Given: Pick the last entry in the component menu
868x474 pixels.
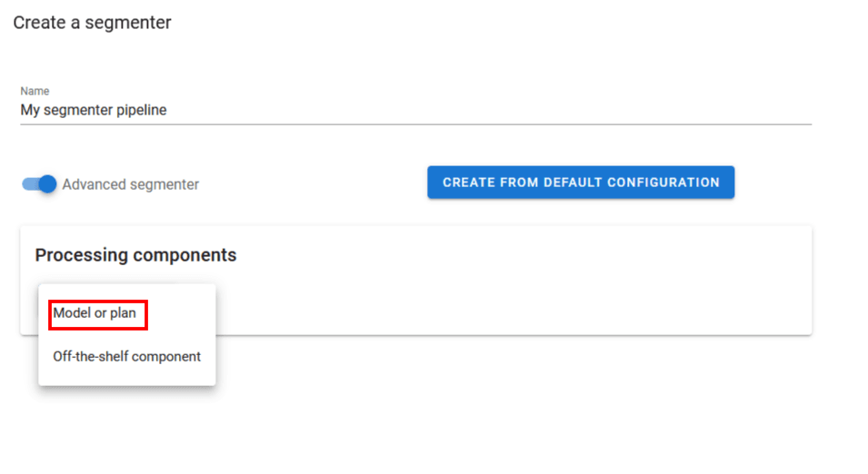Looking at the screenshot, I should pyautogui.click(x=126, y=357).
